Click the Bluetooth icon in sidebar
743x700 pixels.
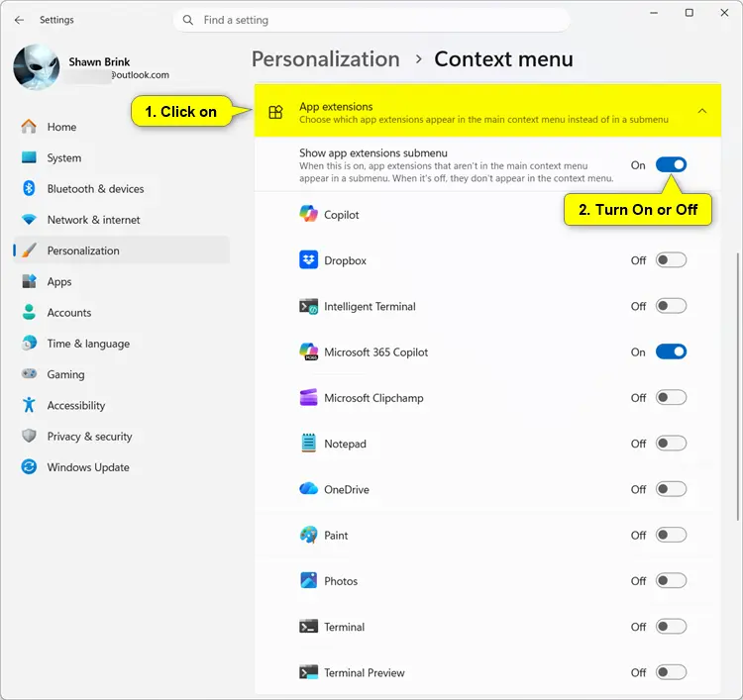29,188
